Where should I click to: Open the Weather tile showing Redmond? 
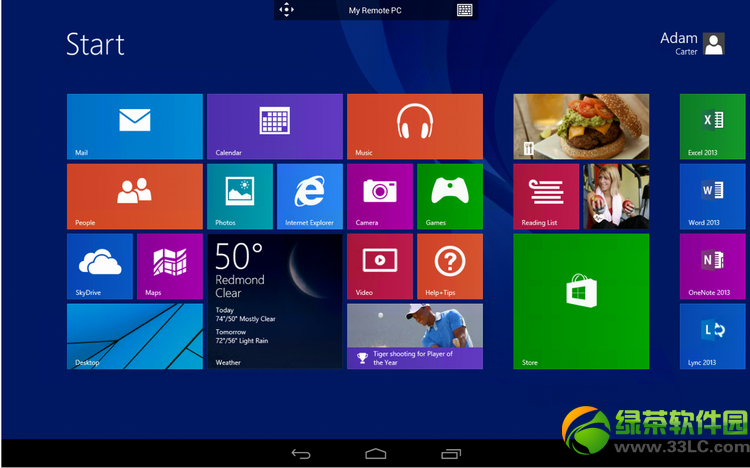click(x=275, y=301)
